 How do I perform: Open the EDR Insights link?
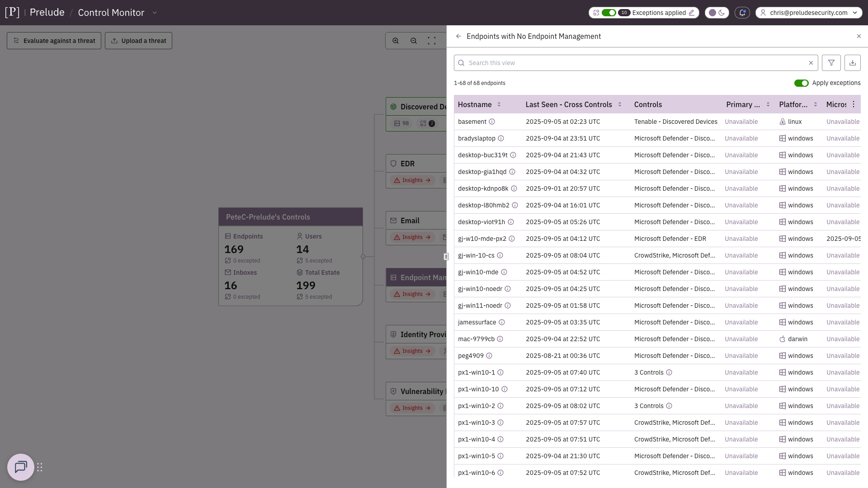[412, 180]
